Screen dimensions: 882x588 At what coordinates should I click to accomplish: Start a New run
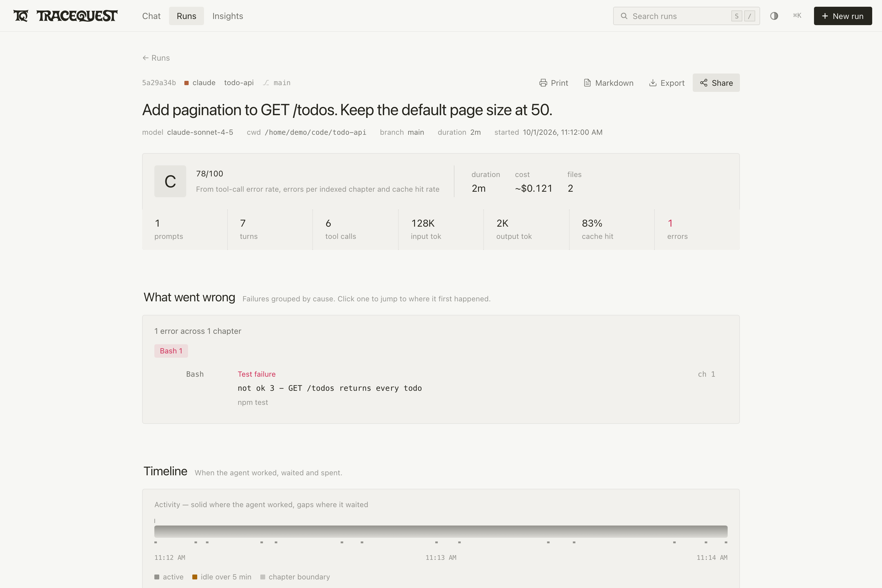842,16
